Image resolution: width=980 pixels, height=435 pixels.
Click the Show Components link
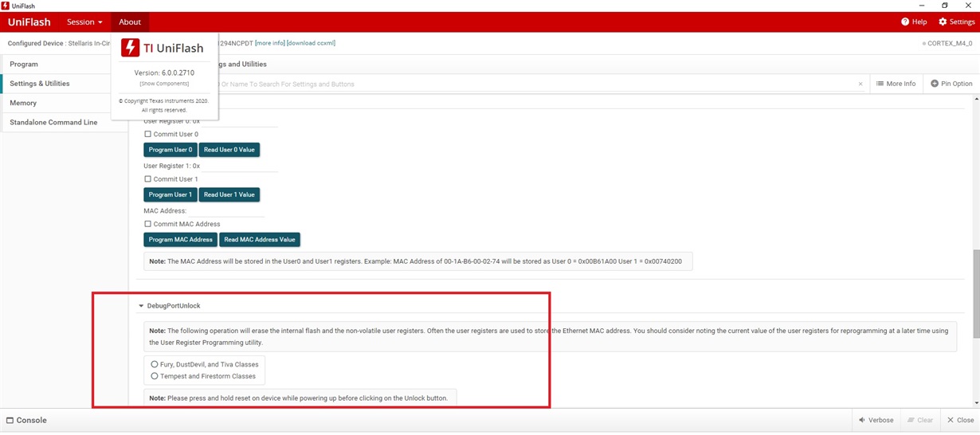pyautogui.click(x=164, y=84)
